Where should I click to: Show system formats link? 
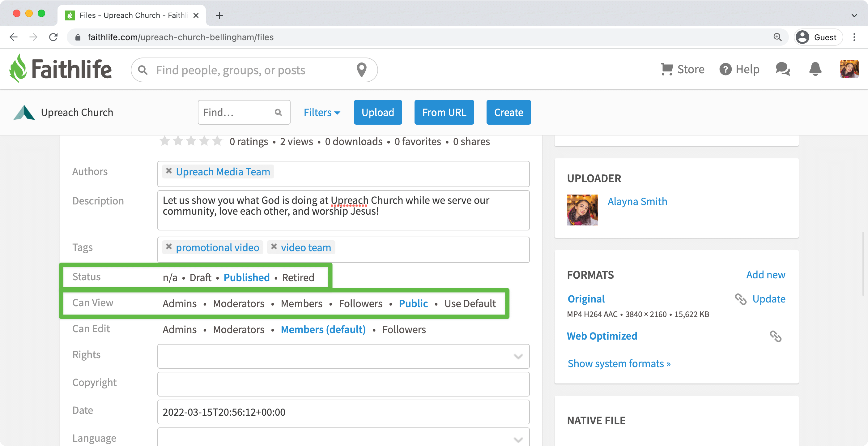pyautogui.click(x=619, y=363)
